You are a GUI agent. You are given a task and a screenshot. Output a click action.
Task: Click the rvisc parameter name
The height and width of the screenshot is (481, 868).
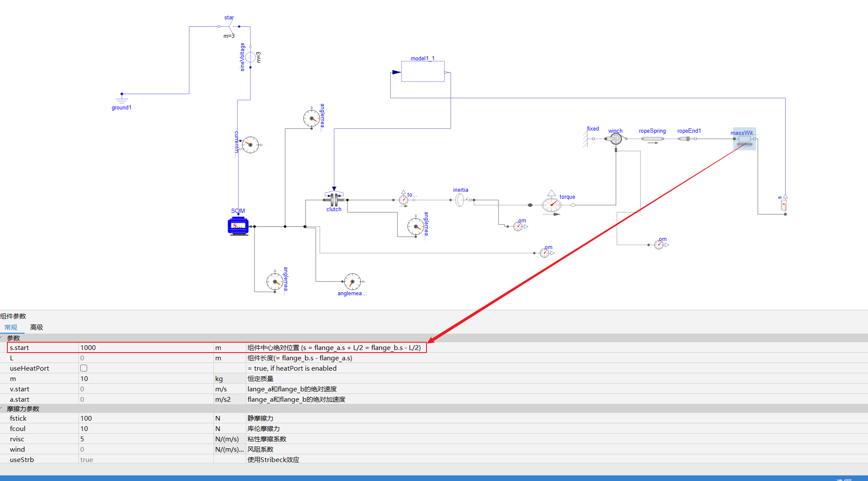point(17,439)
